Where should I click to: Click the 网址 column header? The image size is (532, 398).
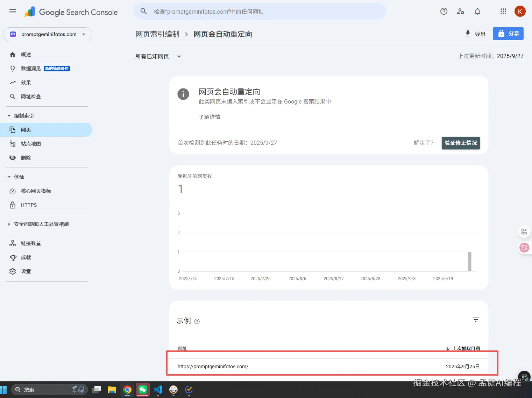click(182, 348)
